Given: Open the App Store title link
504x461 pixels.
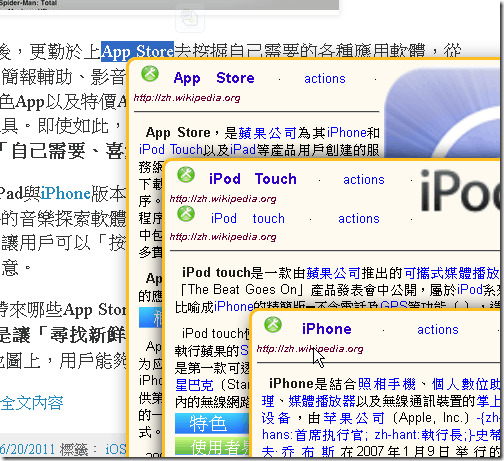Looking at the screenshot, I should coord(214,78).
